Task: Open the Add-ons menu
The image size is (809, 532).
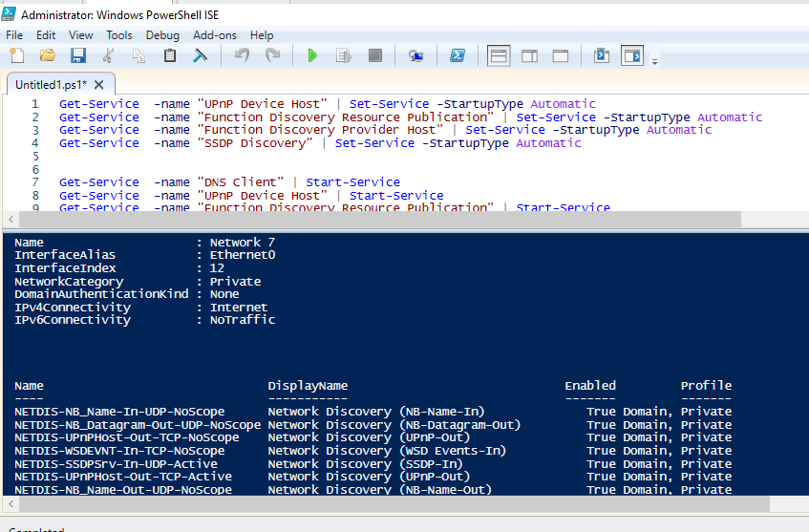Action: (x=215, y=35)
